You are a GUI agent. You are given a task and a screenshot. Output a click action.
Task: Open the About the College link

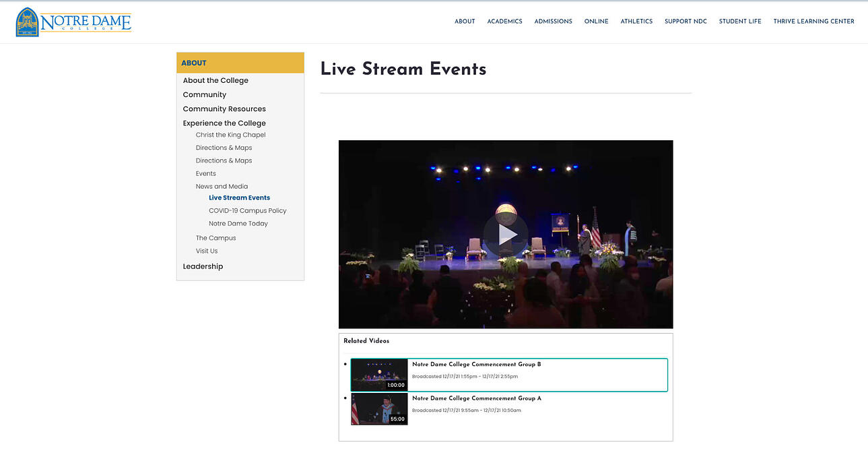pyautogui.click(x=215, y=80)
